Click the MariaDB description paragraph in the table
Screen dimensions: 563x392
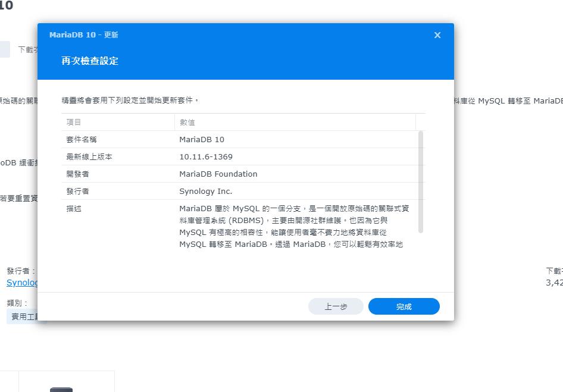[x=294, y=227]
